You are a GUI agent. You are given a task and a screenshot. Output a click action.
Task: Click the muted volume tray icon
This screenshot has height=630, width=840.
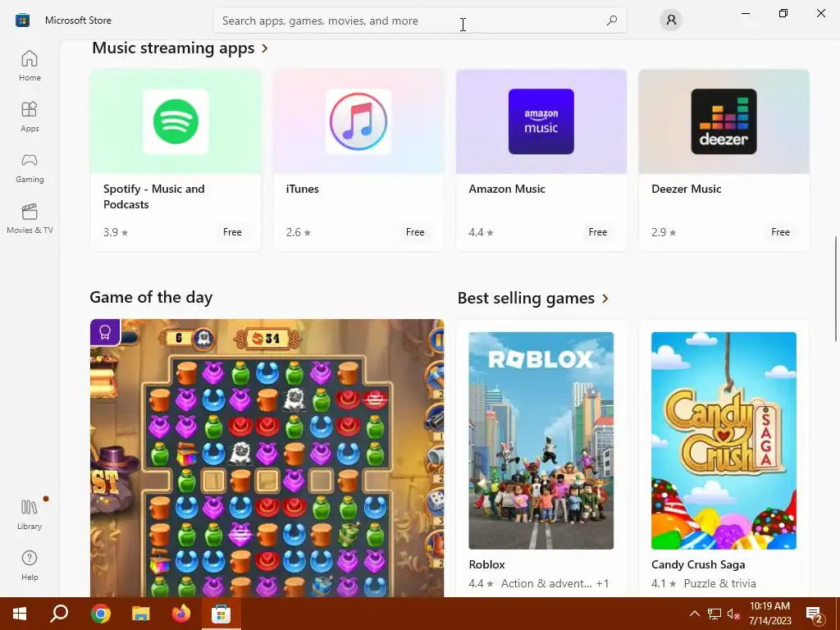pos(734,614)
